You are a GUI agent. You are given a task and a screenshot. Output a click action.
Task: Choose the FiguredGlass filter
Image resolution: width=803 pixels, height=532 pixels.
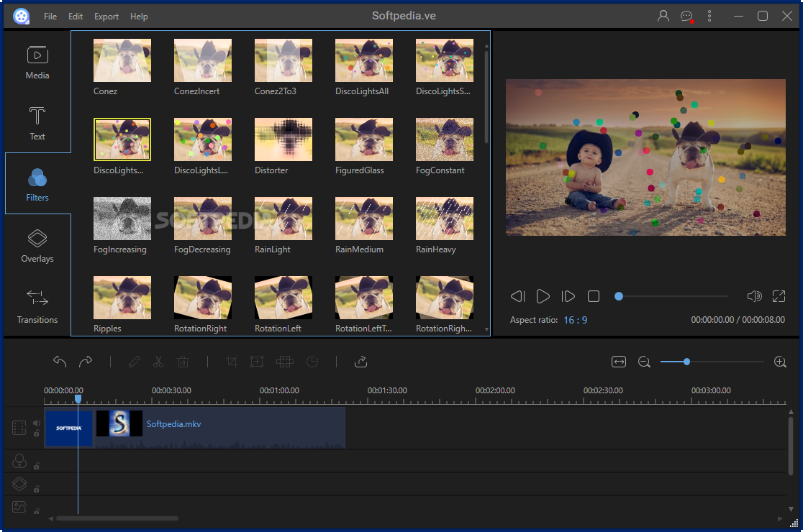364,139
